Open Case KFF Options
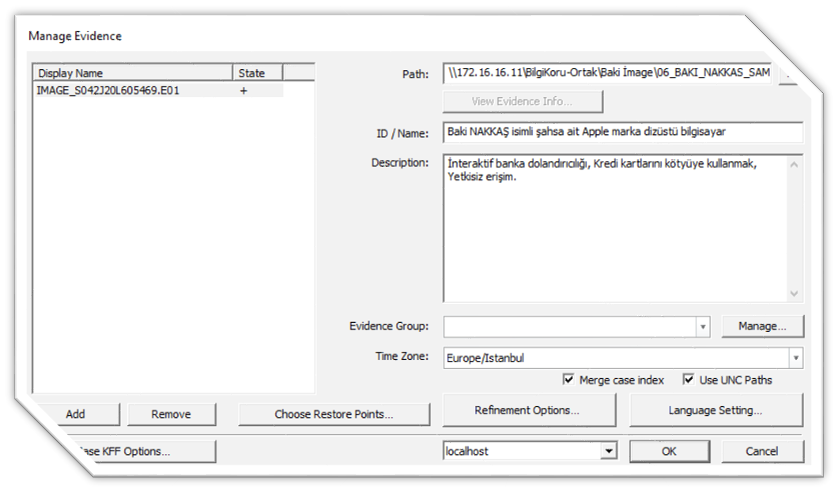 130,451
